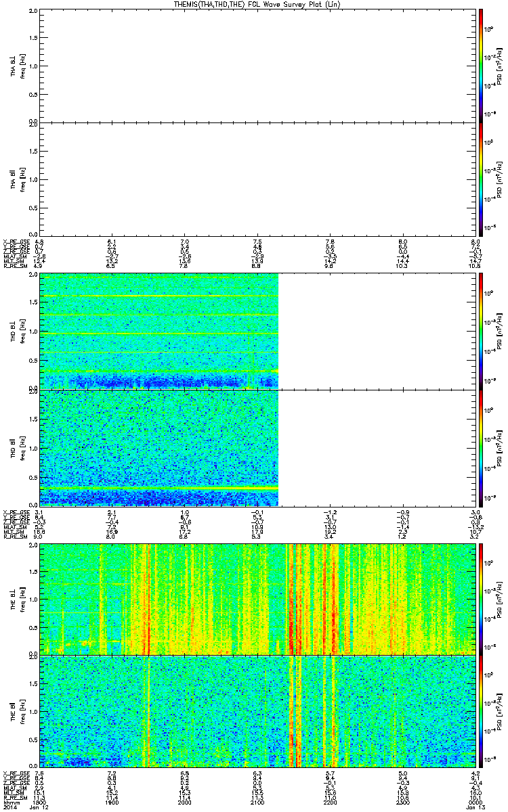Click the '1800' time tick label

pyautogui.click(x=39, y=802)
